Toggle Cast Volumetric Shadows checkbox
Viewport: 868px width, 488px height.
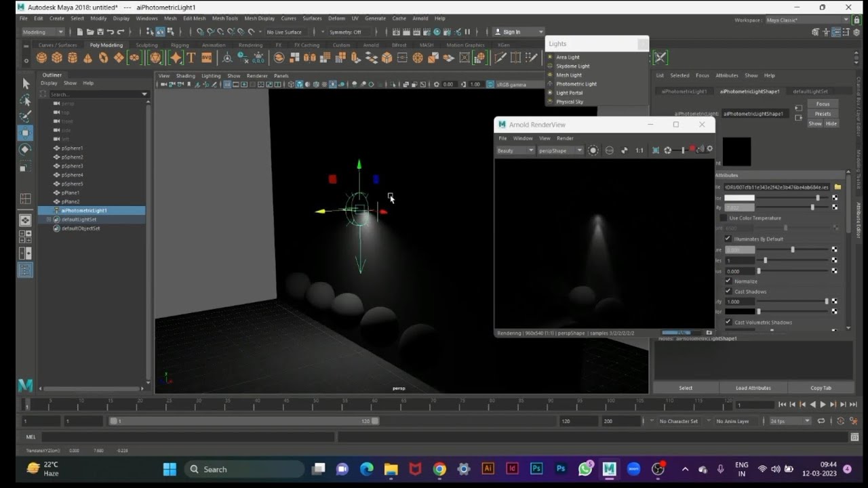tap(728, 322)
